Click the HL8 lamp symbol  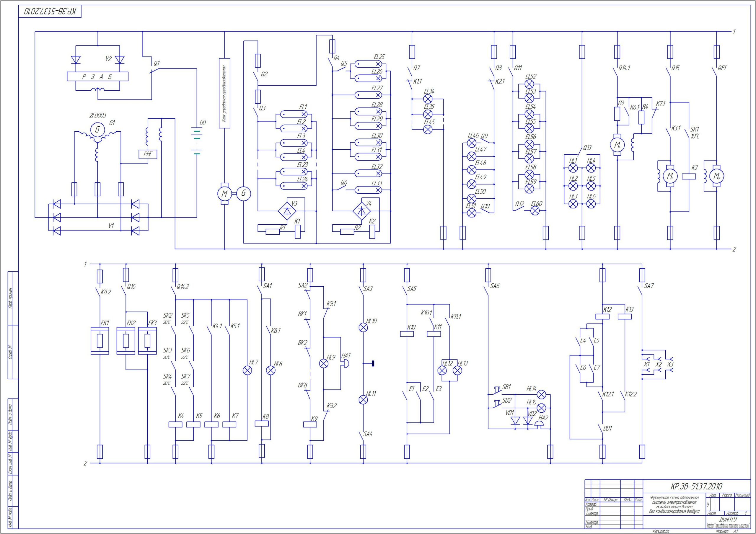[x=271, y=371]
